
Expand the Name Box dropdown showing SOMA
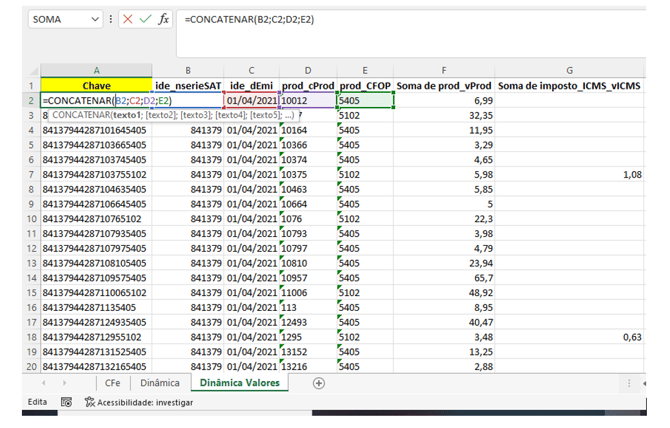[x=94, y=19]
